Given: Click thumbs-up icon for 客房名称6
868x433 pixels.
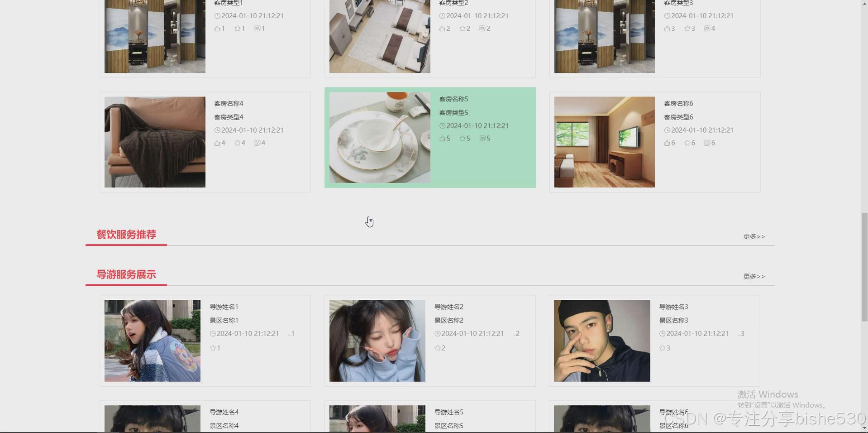Looking at the screenshot, I should [x=667, y=143].
